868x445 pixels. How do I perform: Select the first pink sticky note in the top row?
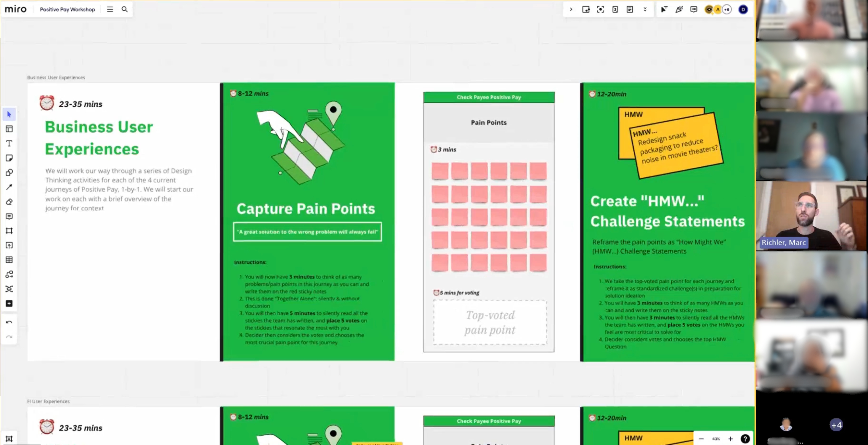(440, 171)
